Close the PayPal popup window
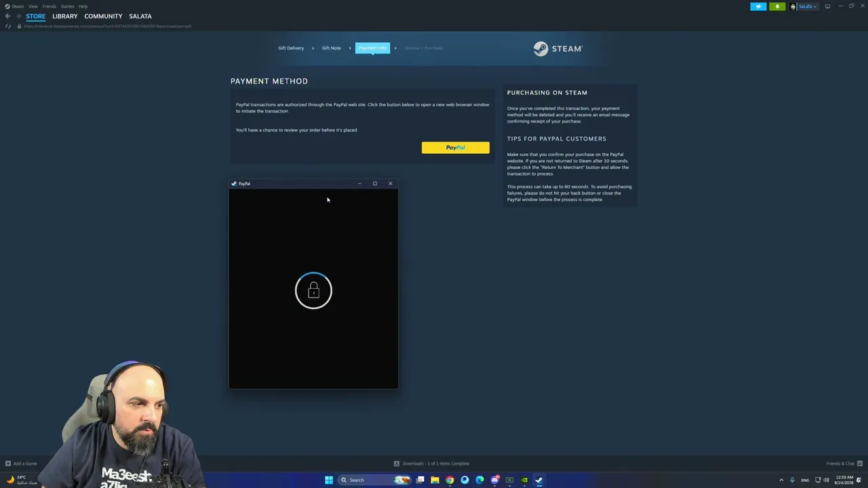 click(391, 184)
